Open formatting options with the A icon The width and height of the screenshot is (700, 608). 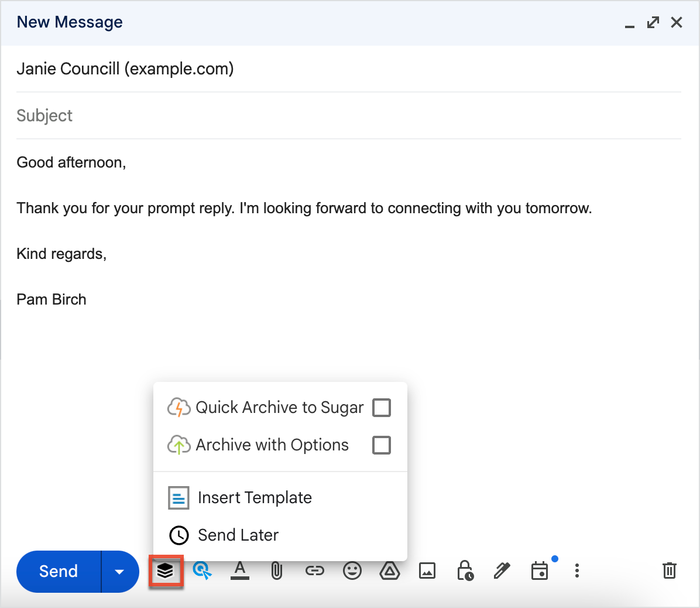click(239, 571)
